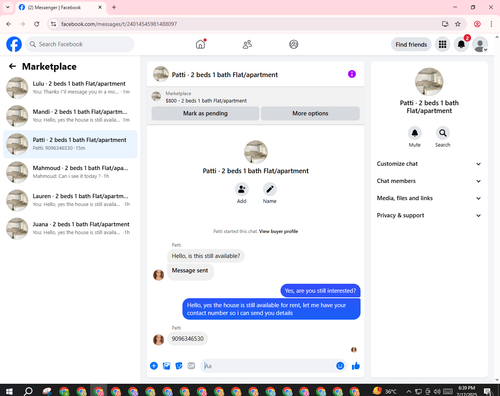Viewport: 500px width, 396px height.
Task: Click the 'Hello, is this still available?' message
Action: pos(206,256)
